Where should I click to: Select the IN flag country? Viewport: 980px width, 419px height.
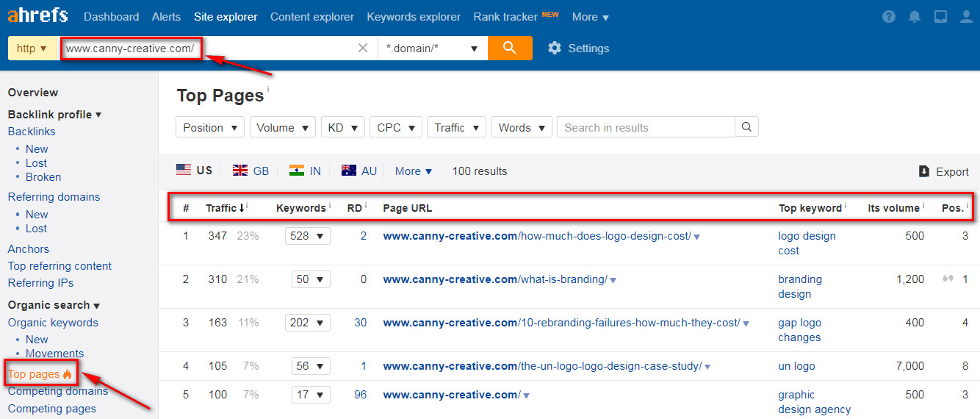coord(305,171)
